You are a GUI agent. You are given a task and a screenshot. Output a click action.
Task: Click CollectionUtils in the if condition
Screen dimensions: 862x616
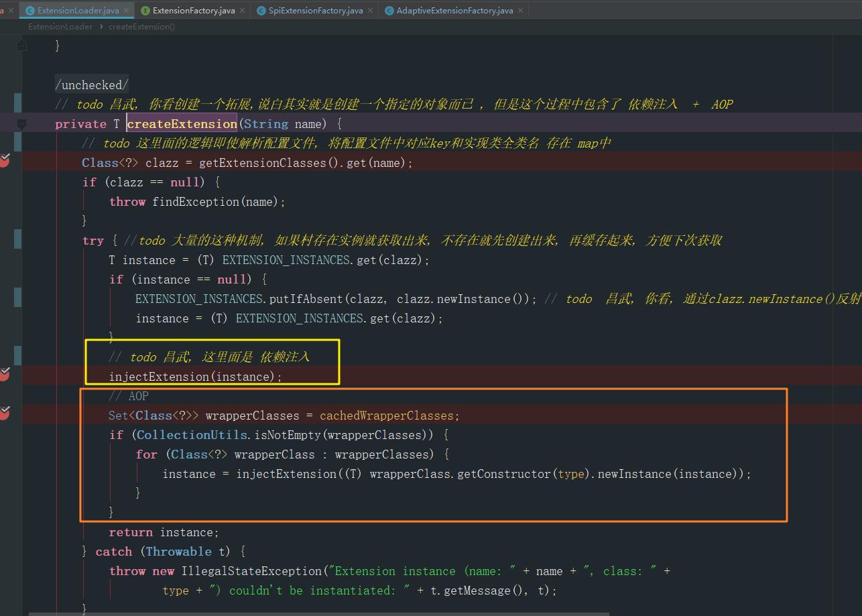pyautogui.click(x=192, y=435)
